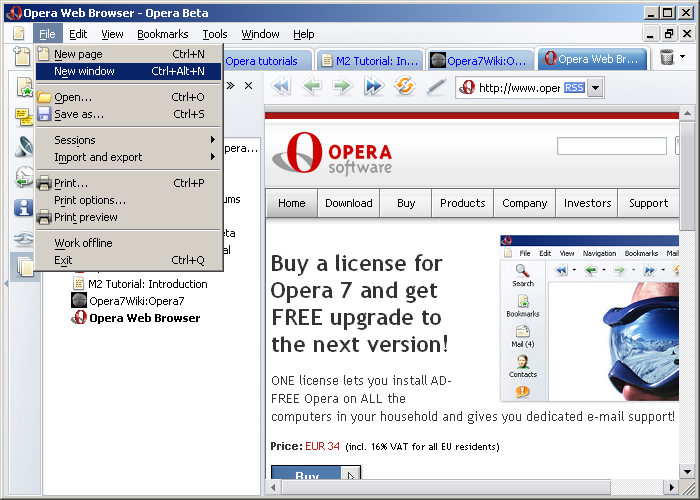Click the Products navigation link
Screen dimensions: 700x500
(x=462, y=203)
